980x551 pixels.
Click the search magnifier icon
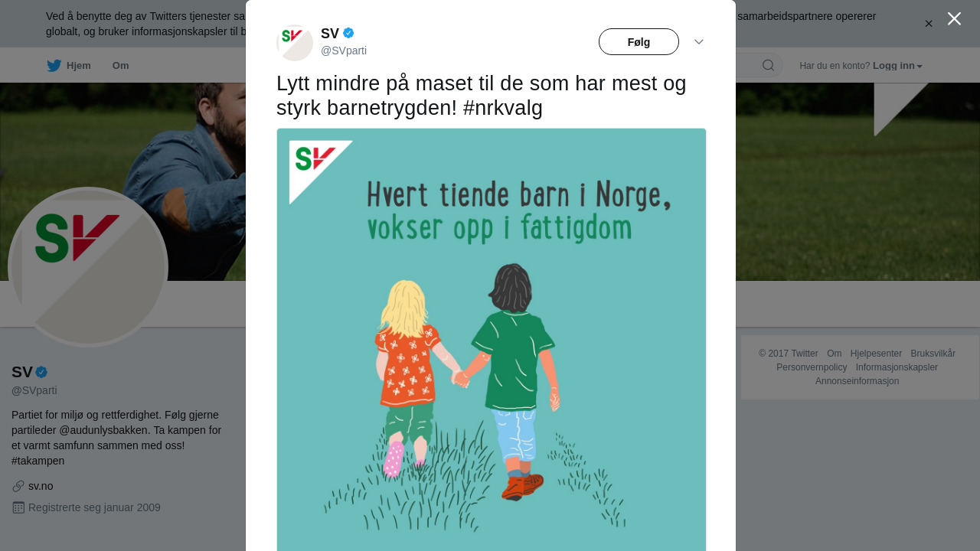pyautogui.click(x=768, y=66)
